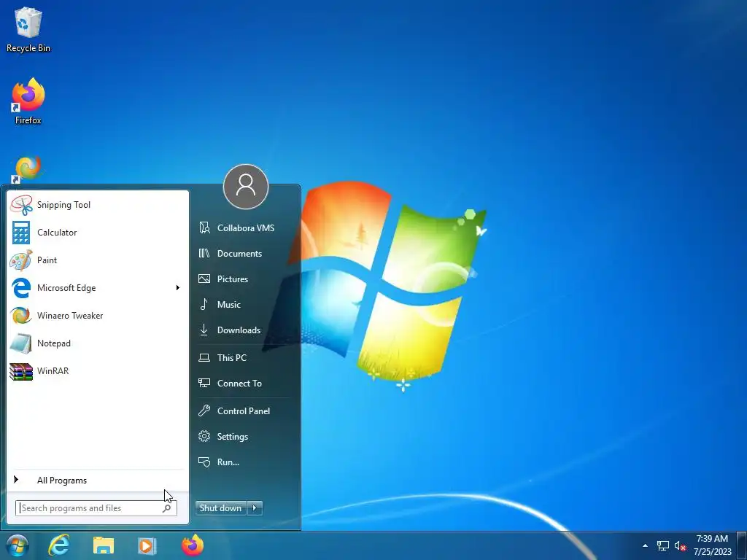Open Windows Media Player from taskbar
Viewport: 747px width, 560px height.
click(147, 545)
